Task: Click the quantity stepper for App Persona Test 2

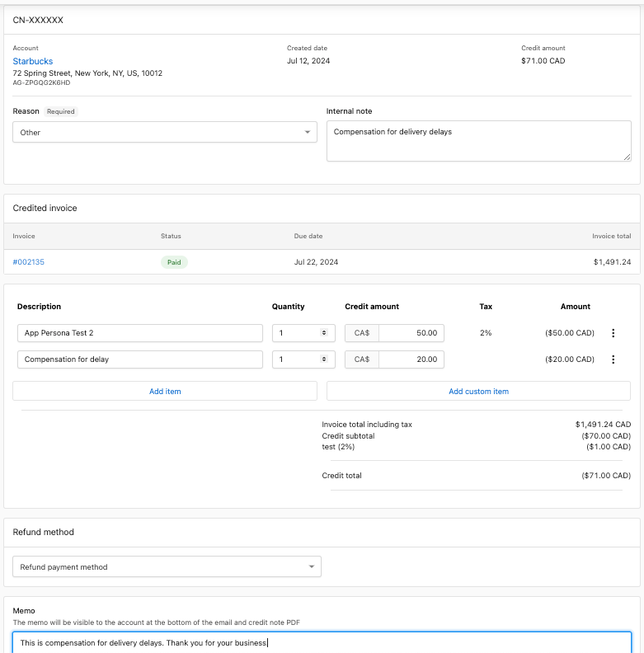Action: [x=324, y=333]
